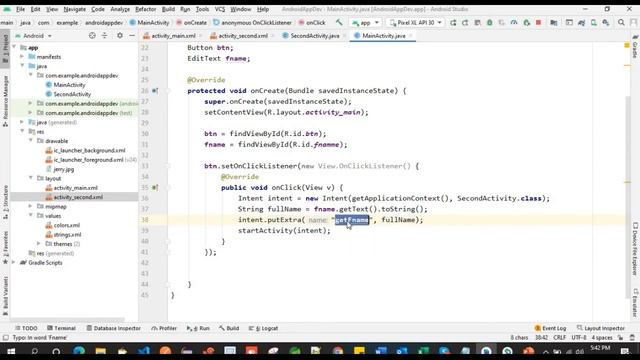
Task: Click the Profile app gauge icon
Action: click(514, 23)
